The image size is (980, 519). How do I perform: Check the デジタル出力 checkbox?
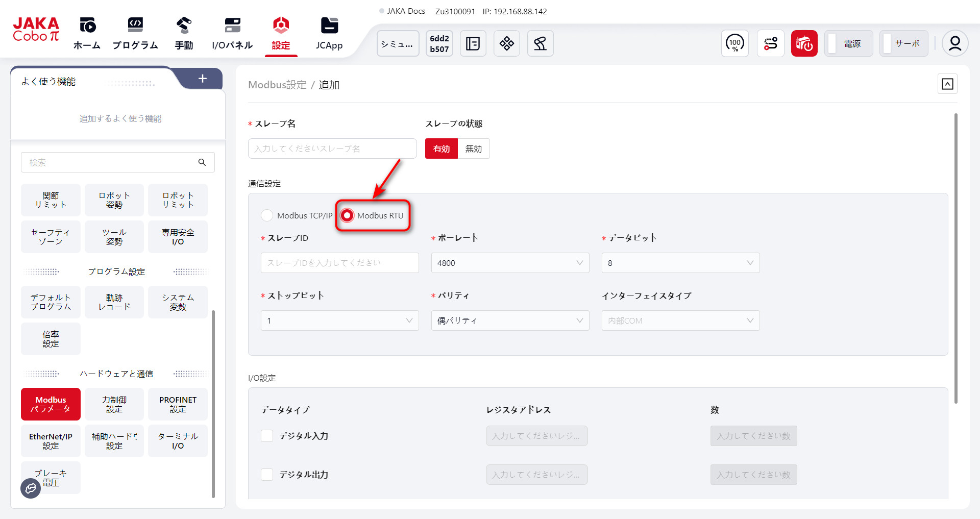[x=267, y=475]
